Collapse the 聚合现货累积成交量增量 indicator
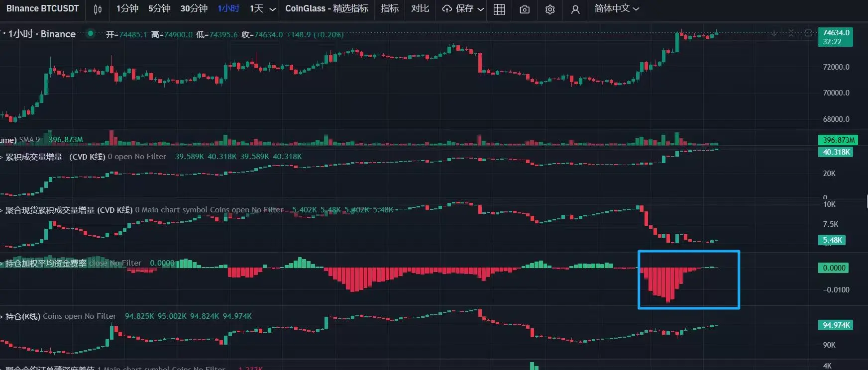The image size is (868, 370). pyautogui.click(x=1, y=210)
